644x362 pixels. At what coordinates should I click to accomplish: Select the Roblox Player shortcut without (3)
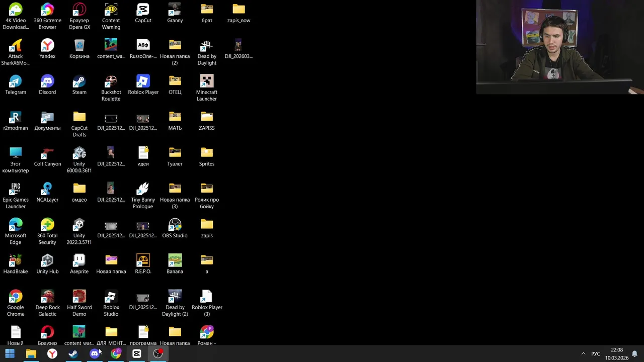tap(143, 84)
